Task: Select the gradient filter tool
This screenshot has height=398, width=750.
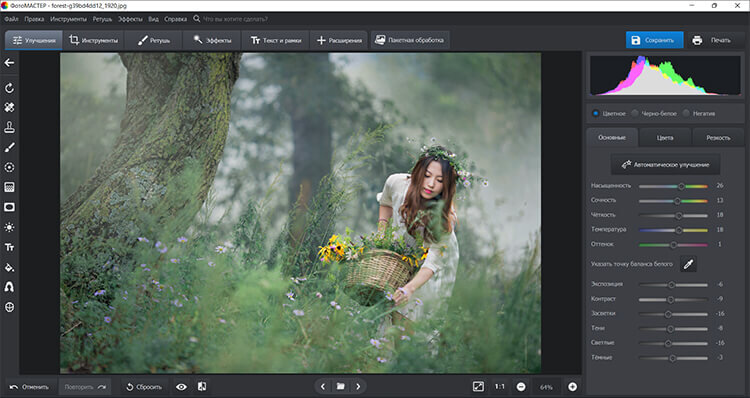Action: click(9, 187)
